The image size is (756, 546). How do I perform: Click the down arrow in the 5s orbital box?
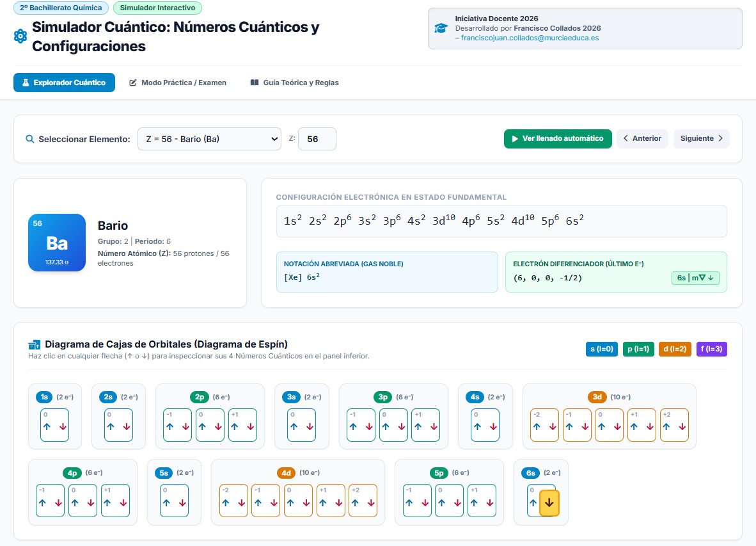[182, 502]
